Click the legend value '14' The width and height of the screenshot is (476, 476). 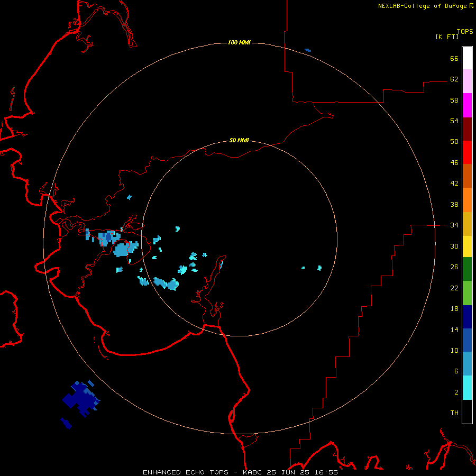click(454, 329)
